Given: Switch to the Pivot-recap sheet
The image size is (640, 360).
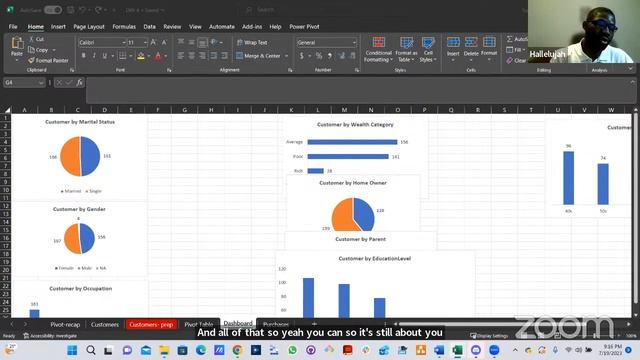Looking at the screenshot, I should point(65,324).
